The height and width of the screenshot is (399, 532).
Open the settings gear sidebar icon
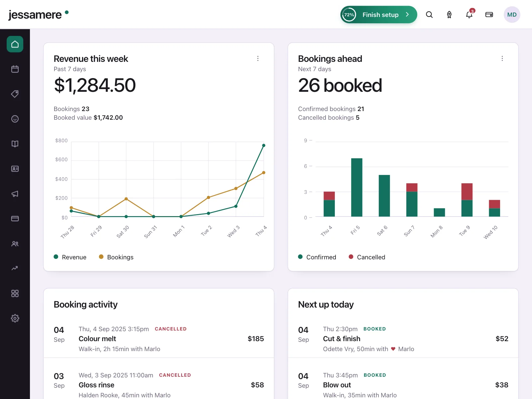(x=15, y=318)
